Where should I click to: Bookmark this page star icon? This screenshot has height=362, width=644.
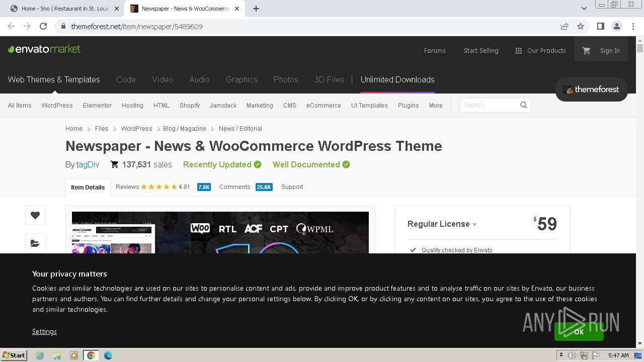coord(581,26)
